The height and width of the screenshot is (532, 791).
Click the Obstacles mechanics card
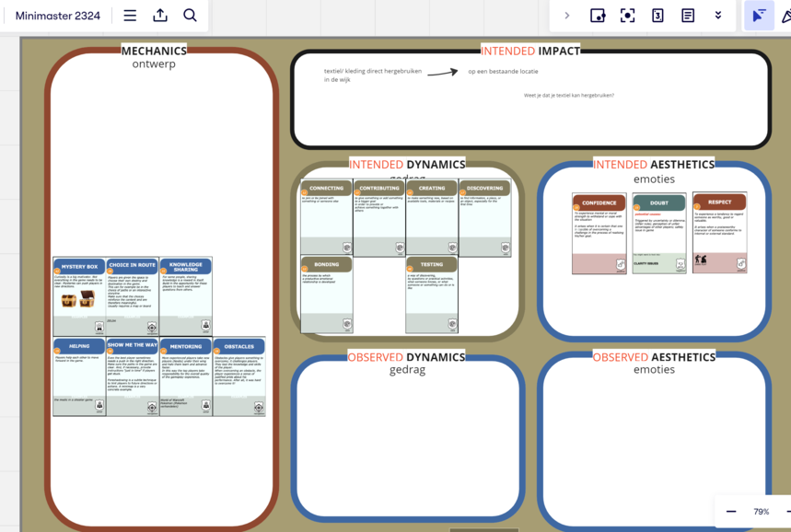tap(238, 376)
